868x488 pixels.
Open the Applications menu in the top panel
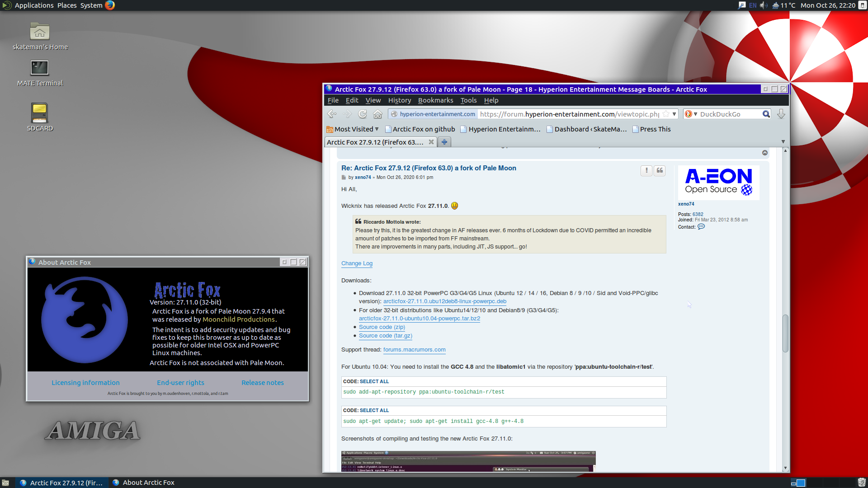34,5
